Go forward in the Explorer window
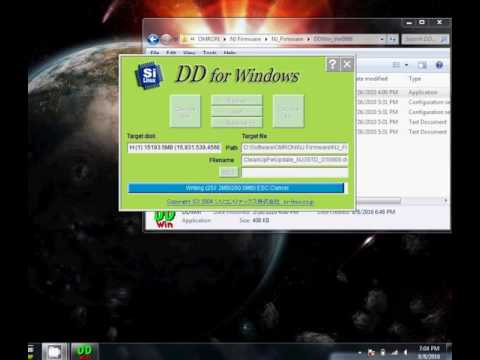The height and width of the screenshot is (360, 480). click(166, 40)
